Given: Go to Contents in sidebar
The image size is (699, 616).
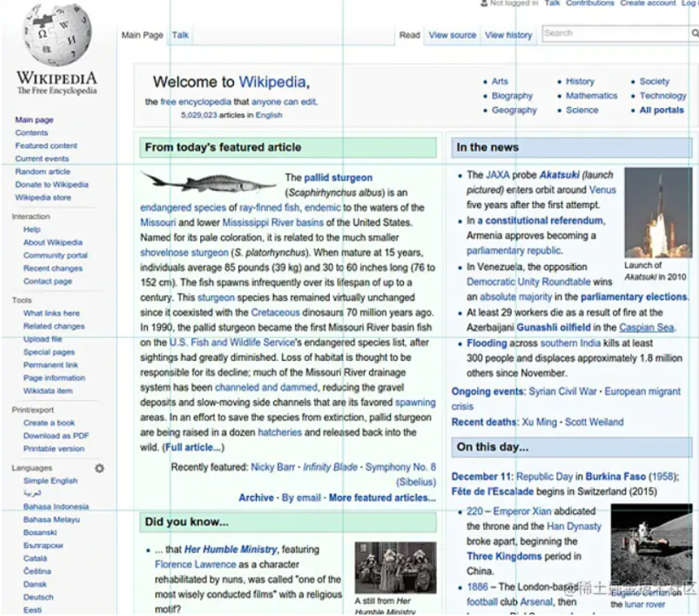Looking at the screenshot, I should coord(31,133).
